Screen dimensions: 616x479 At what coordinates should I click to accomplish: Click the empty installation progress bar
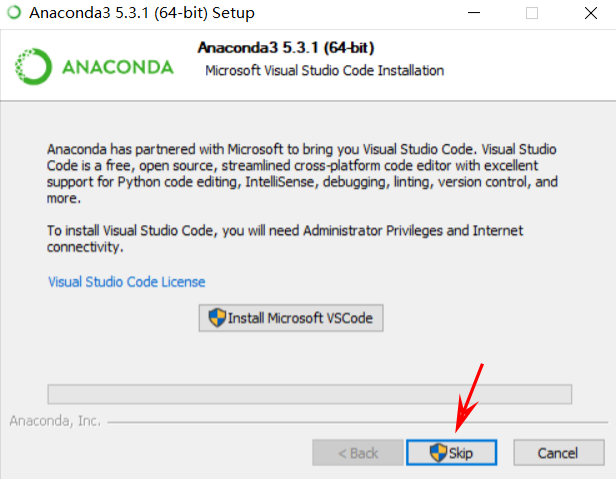point(310,394)
